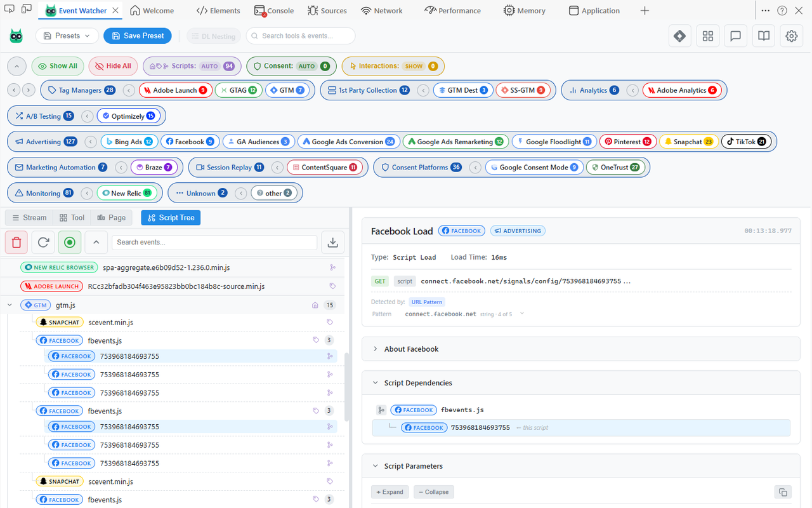
Task: Collapse the Advertising group chevron
Action: 91,142
